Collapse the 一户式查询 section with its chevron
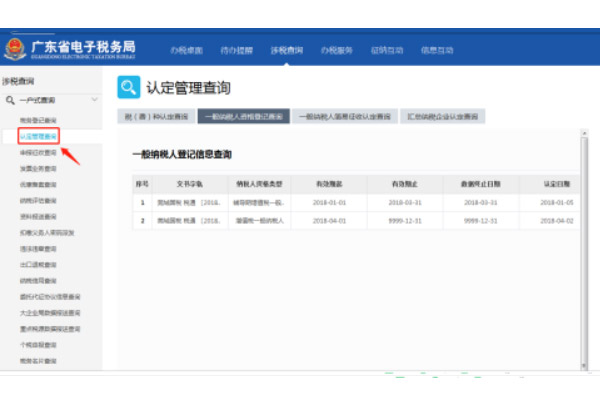The width and height of the screenshot is (600, 407). pos(95,100)
